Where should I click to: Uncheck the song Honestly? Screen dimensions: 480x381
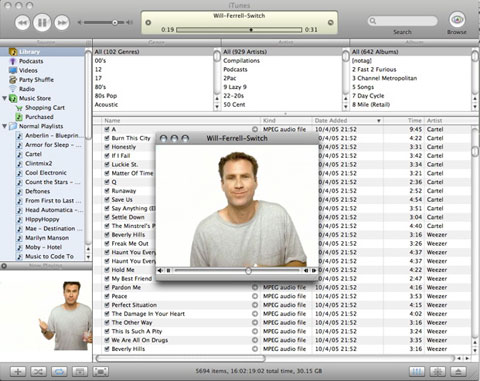coord(107,147)
